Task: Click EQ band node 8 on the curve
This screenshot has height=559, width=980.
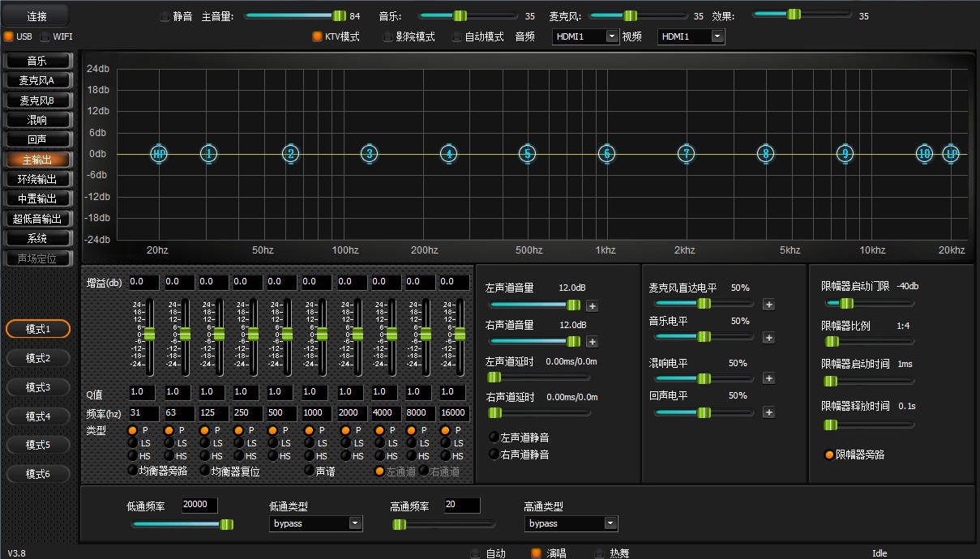Action: [x=765, y=153]
